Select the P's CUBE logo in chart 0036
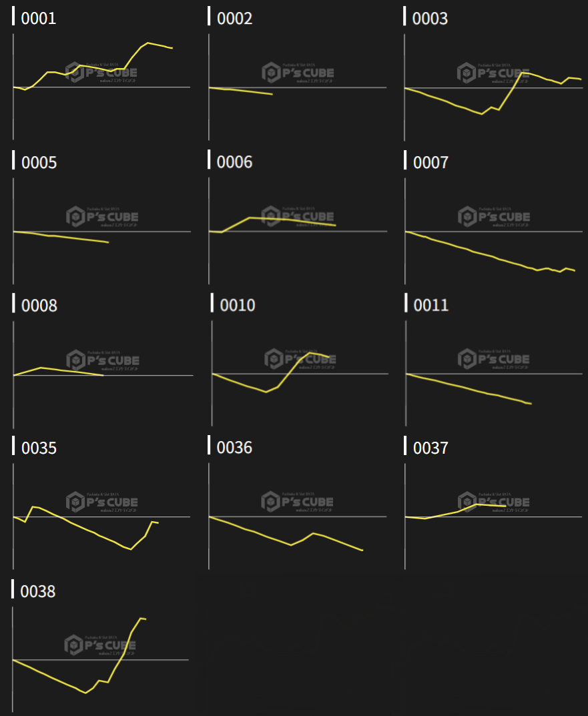The image size is (588, 716). coord(298,501)
